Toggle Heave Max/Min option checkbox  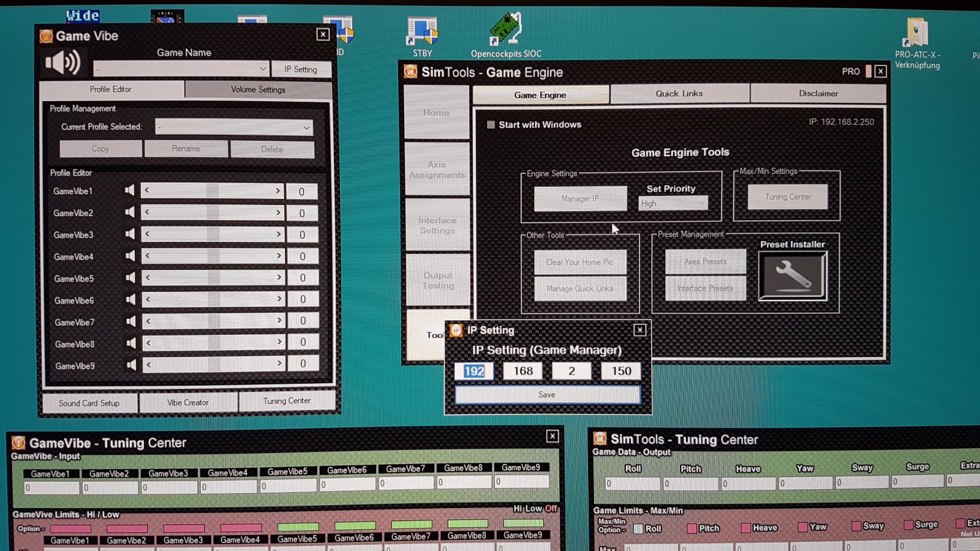746,528
